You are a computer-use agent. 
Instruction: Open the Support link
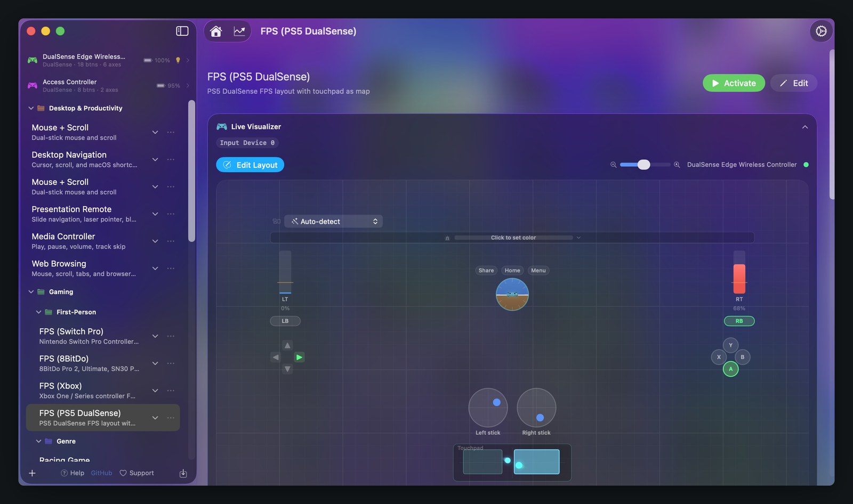coord(136,473)
